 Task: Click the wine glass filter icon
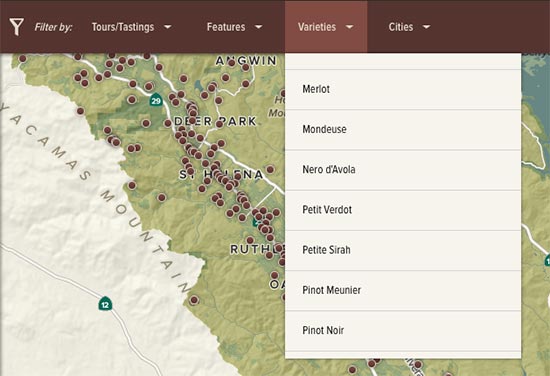coord(16,27)
